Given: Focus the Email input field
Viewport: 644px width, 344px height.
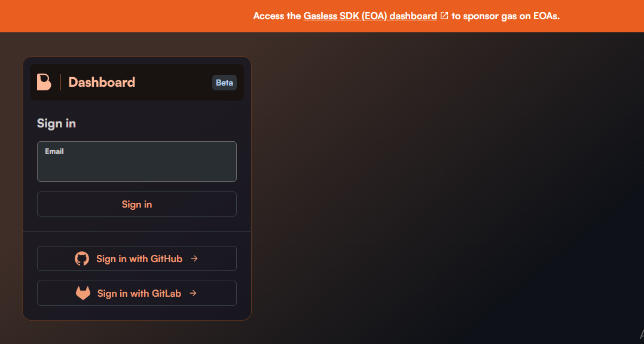Looking at the screenshot, I should point(137,162).
